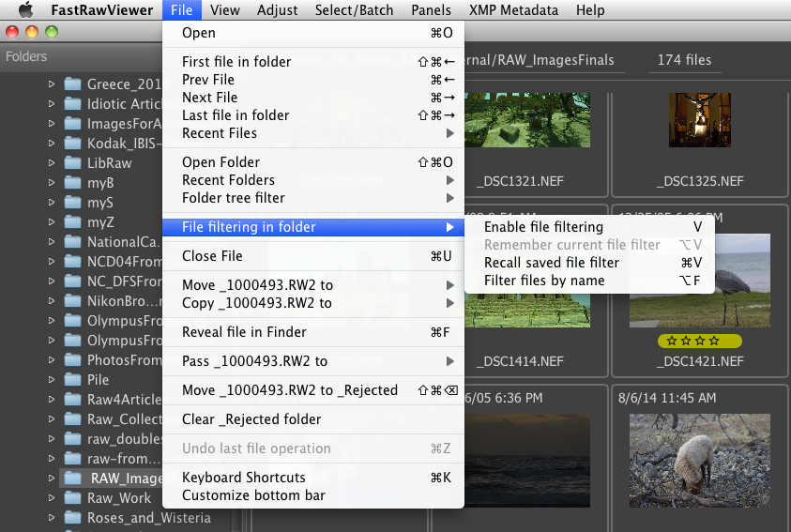This screenshot has width=791, height=532.
Task: Expand the Kodak_IBIS folder tree arrow
Action: click(53, 144)
